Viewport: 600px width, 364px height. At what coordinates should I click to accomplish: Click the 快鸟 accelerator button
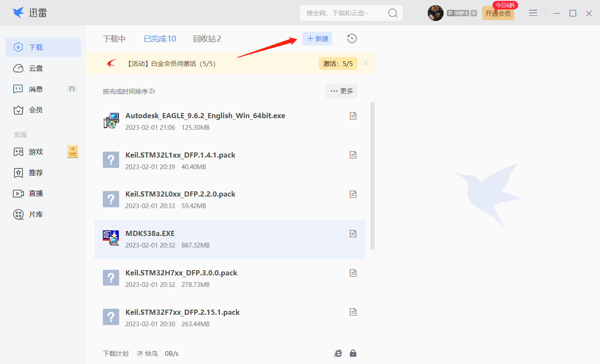click(x=147, y=354)
